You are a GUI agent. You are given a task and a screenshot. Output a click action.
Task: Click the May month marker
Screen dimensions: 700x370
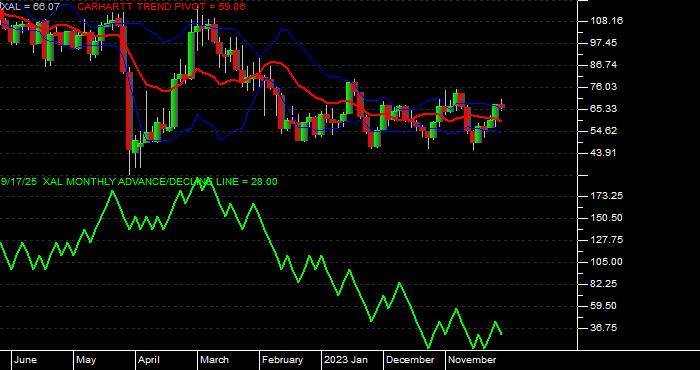click(86, 360)
